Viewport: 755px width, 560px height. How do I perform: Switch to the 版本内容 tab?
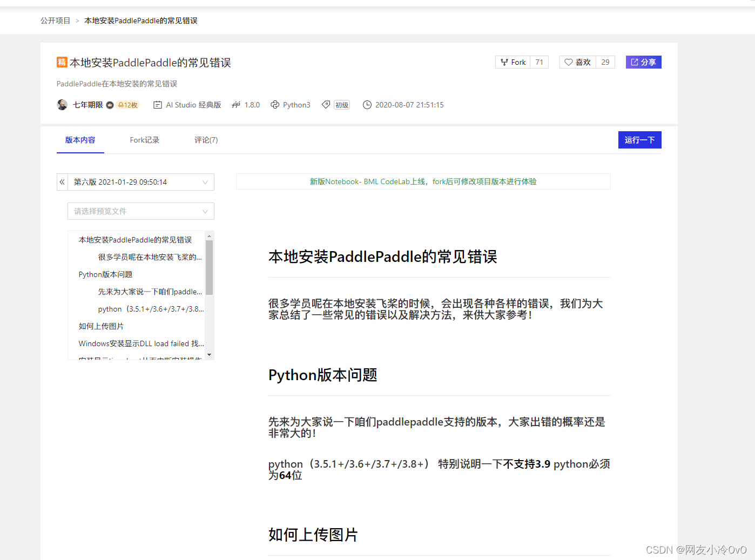pos(80,140)
